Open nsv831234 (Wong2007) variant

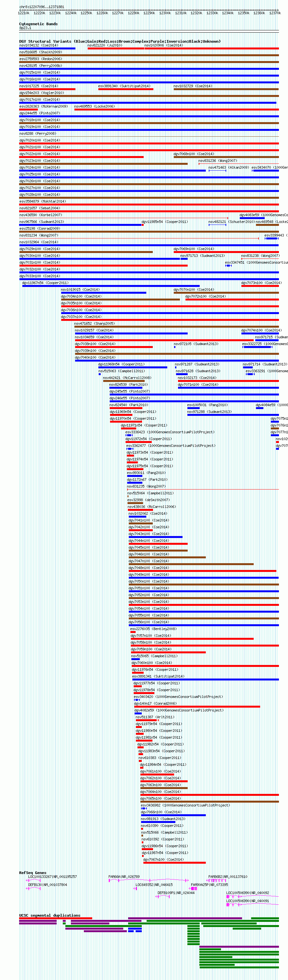tap(39, 236)
